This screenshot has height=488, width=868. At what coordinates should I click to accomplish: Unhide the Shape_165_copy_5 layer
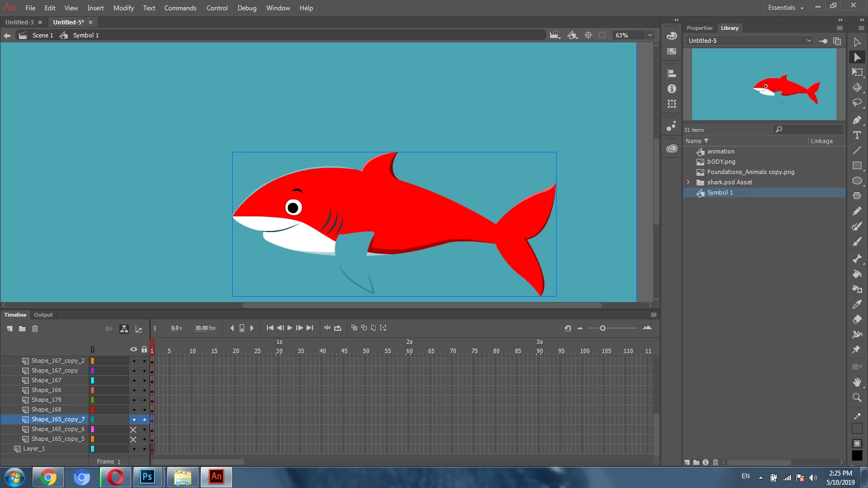[x=133, y=439]
